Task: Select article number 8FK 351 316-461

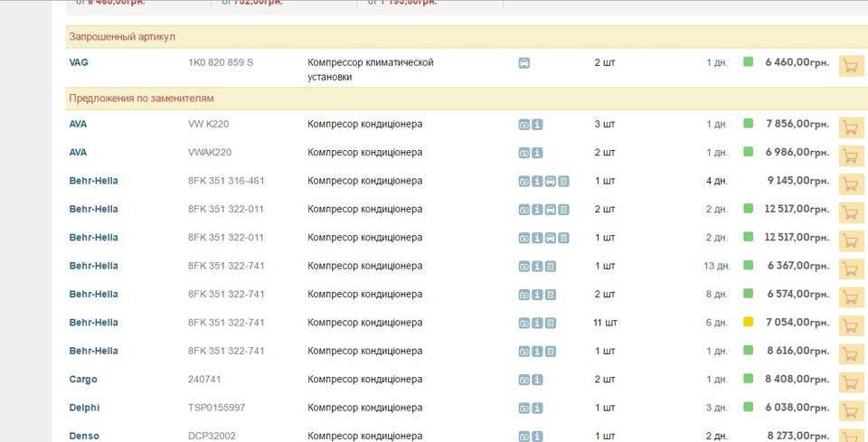Action: click(x=226, y=181)
